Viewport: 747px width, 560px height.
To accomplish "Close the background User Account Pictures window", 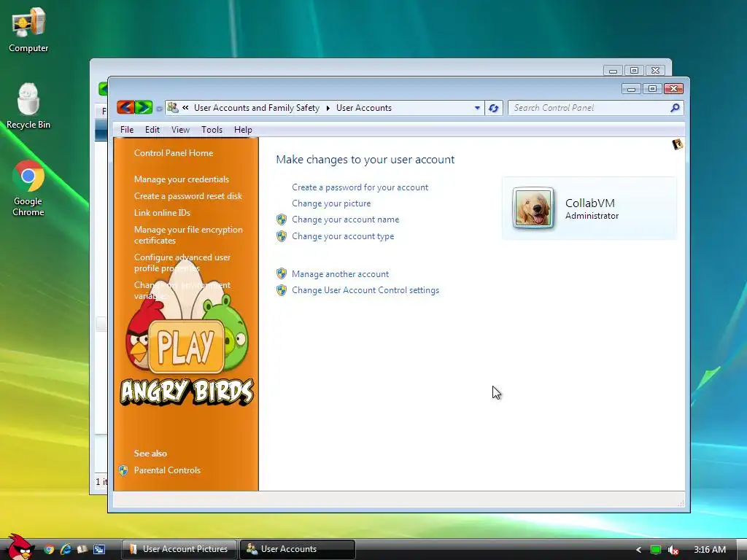I will tap(655, 71).
